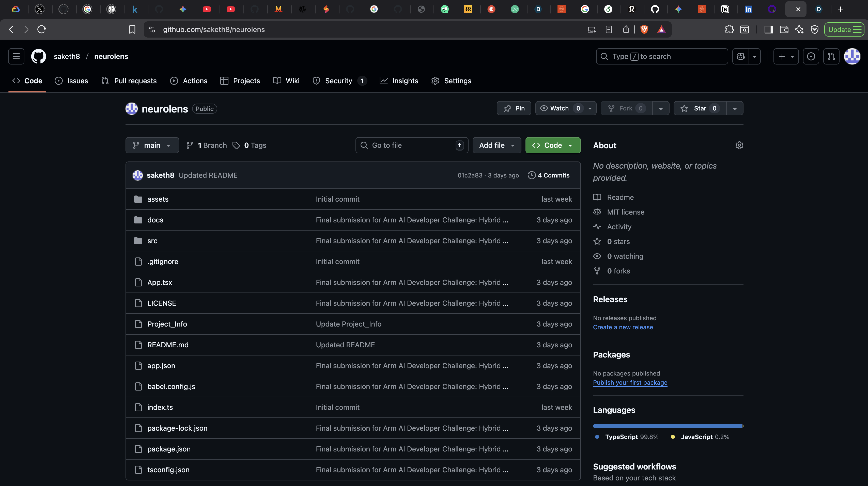Image resolution: width=868 pixels, height=486 pixels.
Task: Expand the Add file dropdown
Action: tap(497, 145)
